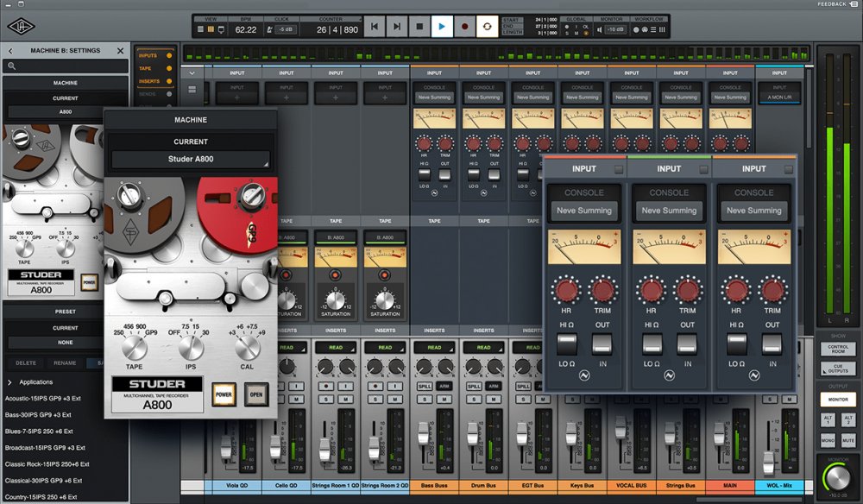Click the ALT 1 output button
Image resolution: width=863 pixels, height=504 pixels.
[x=828, y=419]
